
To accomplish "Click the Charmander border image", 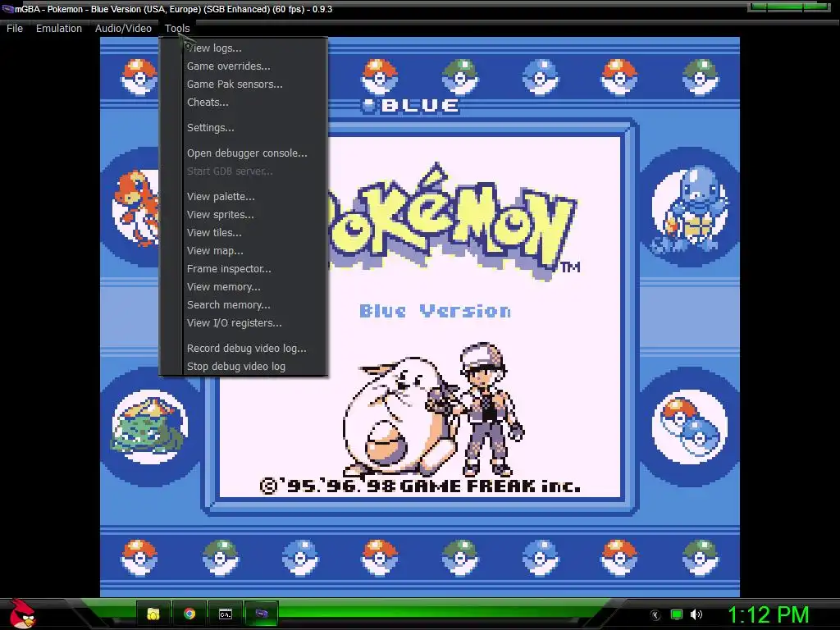I will [x=136, y=208].
